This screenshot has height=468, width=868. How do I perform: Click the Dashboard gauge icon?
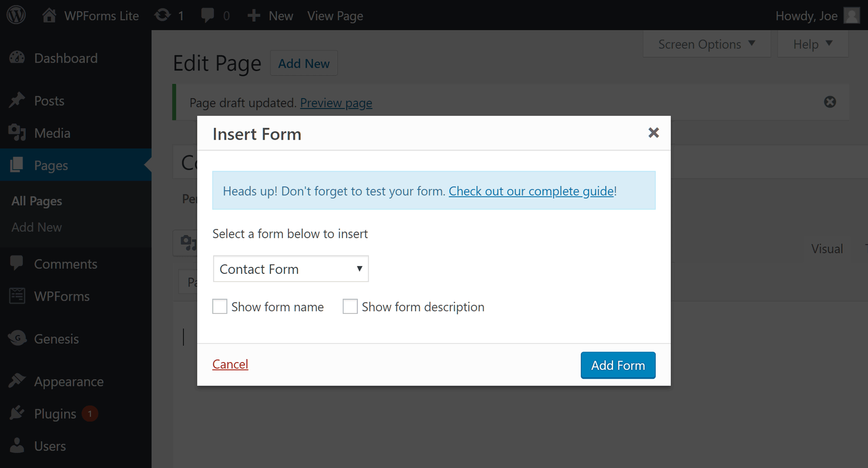[x=17, y=58]
